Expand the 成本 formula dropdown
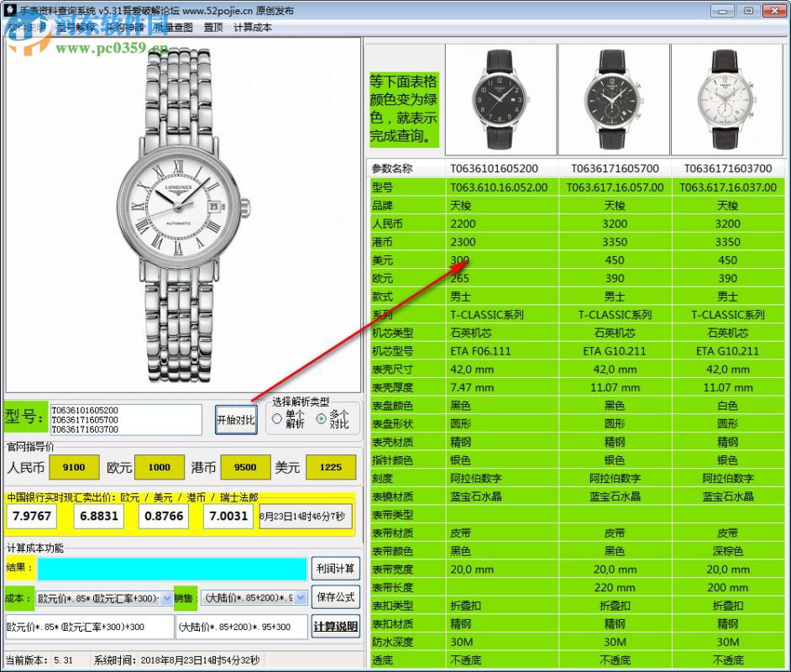Image resolution: width=791 pixels, height=672 pixels. click(167, 598)
